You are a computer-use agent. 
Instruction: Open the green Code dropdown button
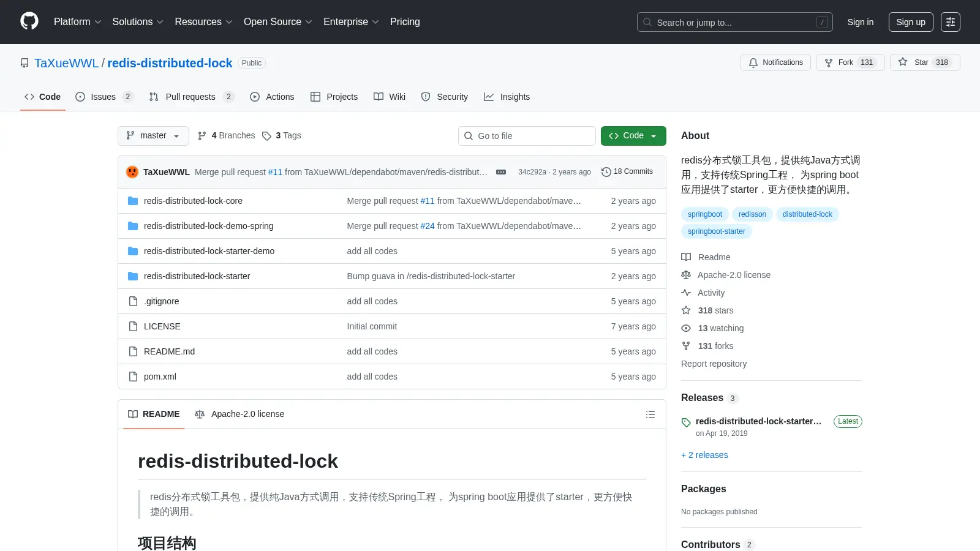633,136
